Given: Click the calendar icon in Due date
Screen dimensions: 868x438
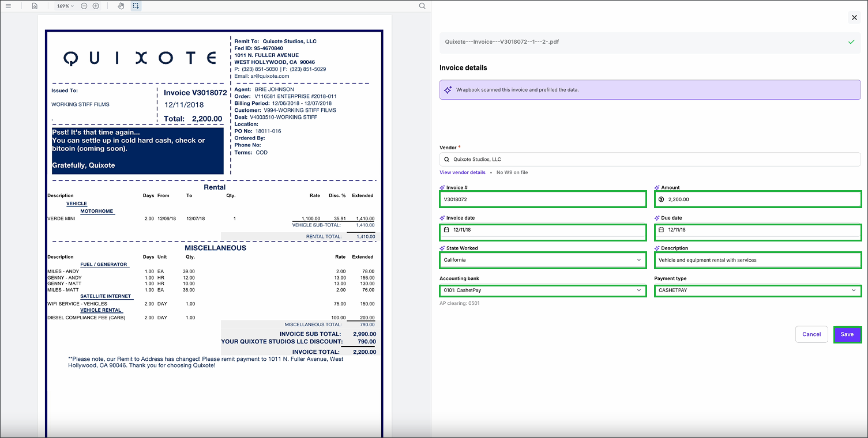Looking at the screenshot, I should (662, 229).
